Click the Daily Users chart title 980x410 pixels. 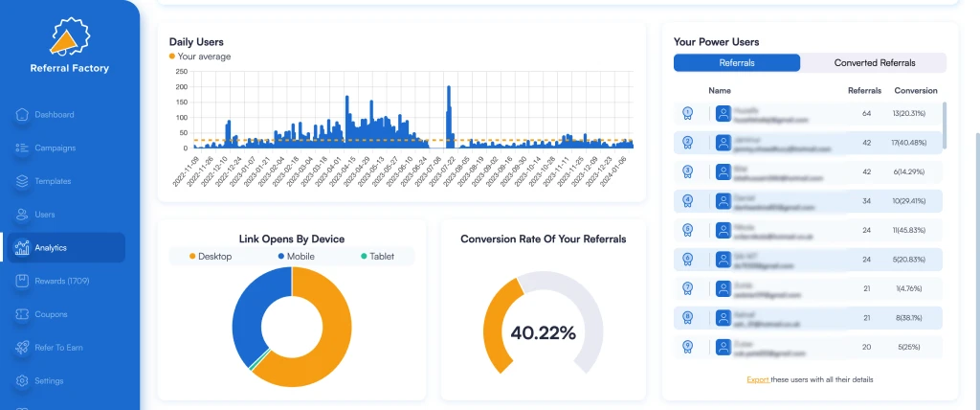[x=196, y=42]
